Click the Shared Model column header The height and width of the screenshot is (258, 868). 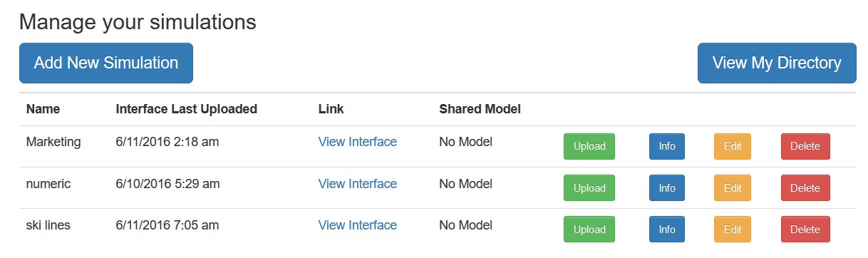(480, 109)
